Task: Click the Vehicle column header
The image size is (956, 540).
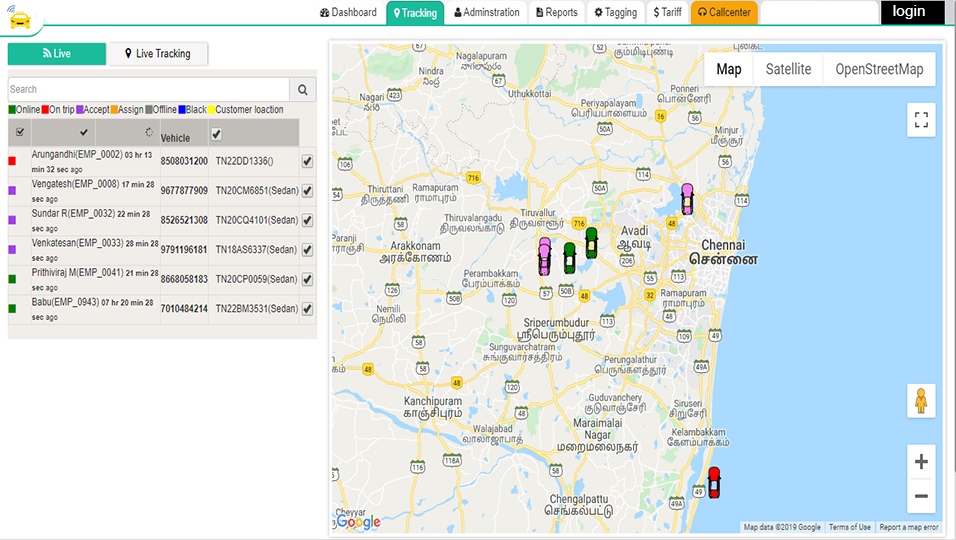Action: click(176, 138)
